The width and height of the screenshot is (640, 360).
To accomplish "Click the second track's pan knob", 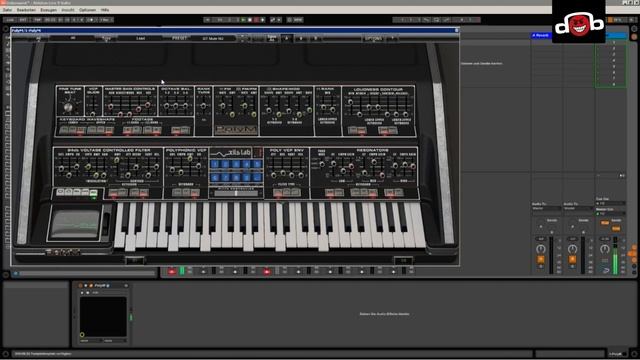I will pos(572,249).
